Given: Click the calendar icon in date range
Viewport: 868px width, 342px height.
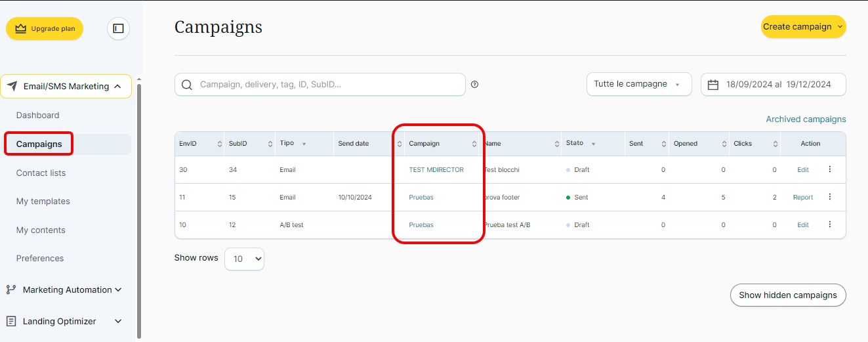Looking at the screenshot, I should 713,85.
